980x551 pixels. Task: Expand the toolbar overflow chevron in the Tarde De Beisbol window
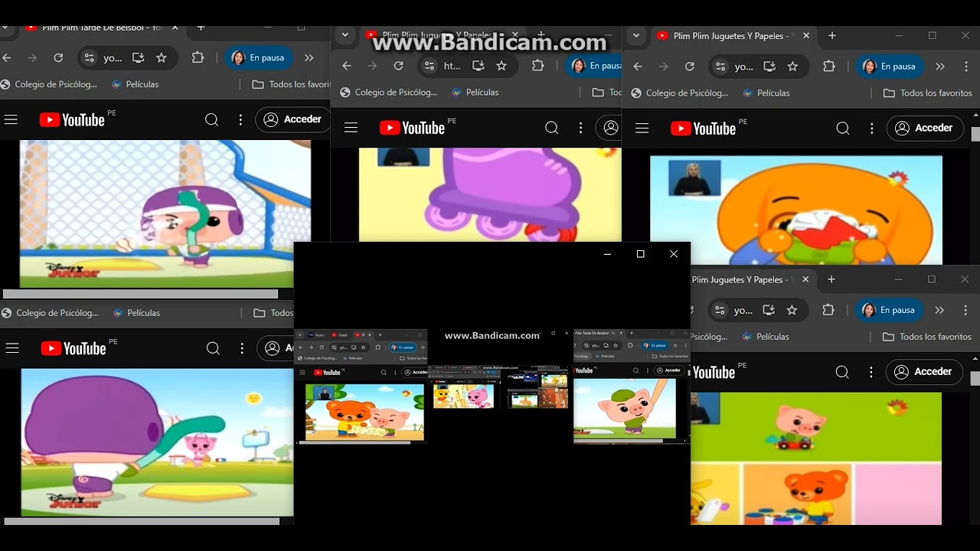coord(309,57)
